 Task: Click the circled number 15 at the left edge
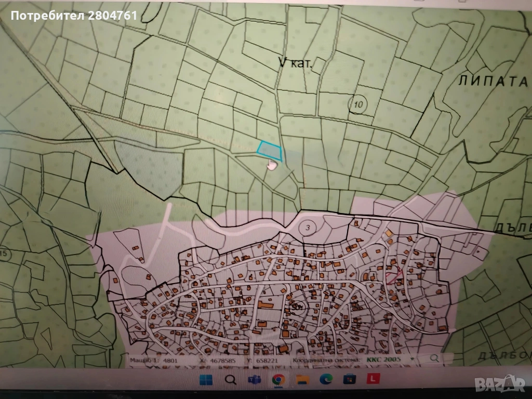click(x=5, y=254)
